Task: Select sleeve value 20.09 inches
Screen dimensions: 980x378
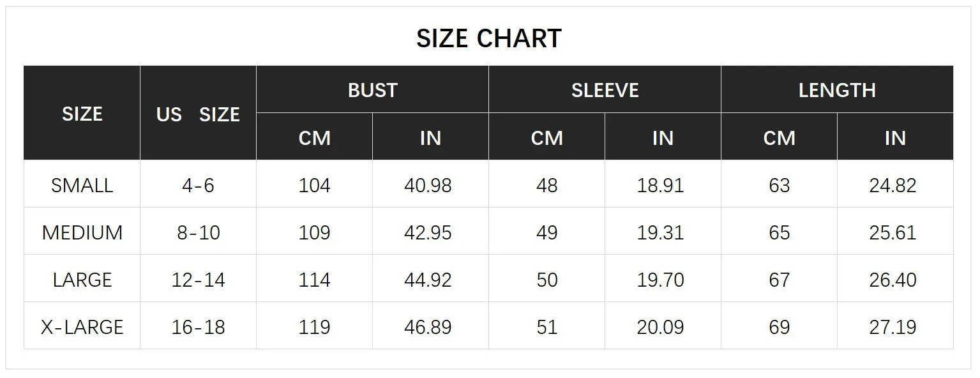Action: [660, 327]
